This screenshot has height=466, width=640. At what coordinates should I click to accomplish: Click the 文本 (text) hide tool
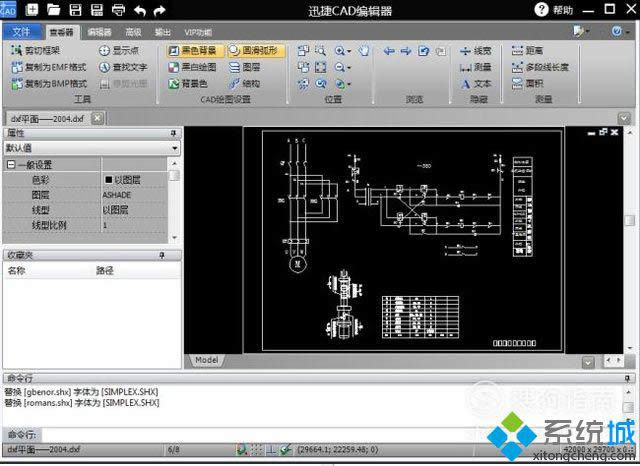point(476,84)
